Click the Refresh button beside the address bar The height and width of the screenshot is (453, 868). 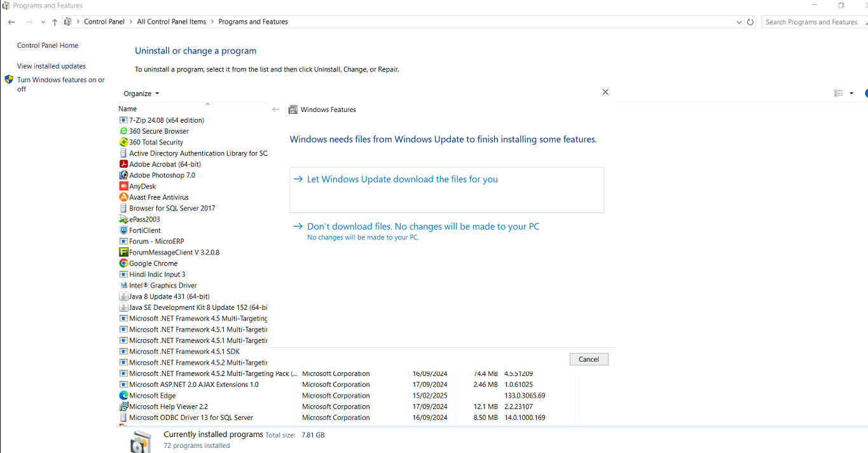(x=750, y=22)
